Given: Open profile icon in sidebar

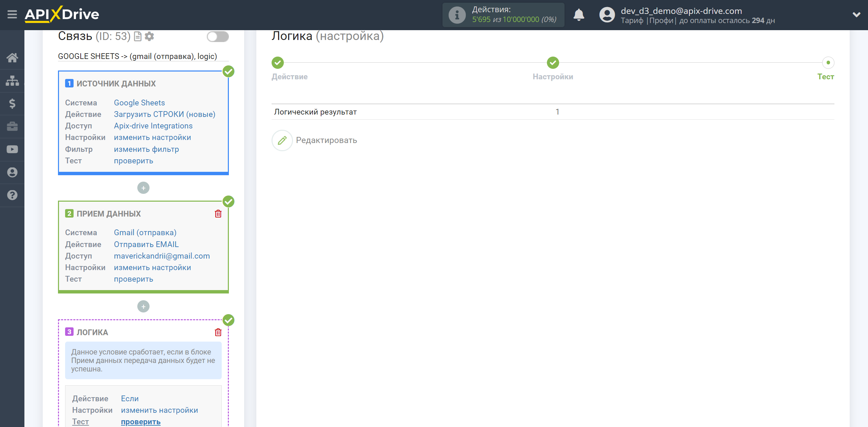Looking at the screenshot, I should pyautogui.click(x=12, y=172).
